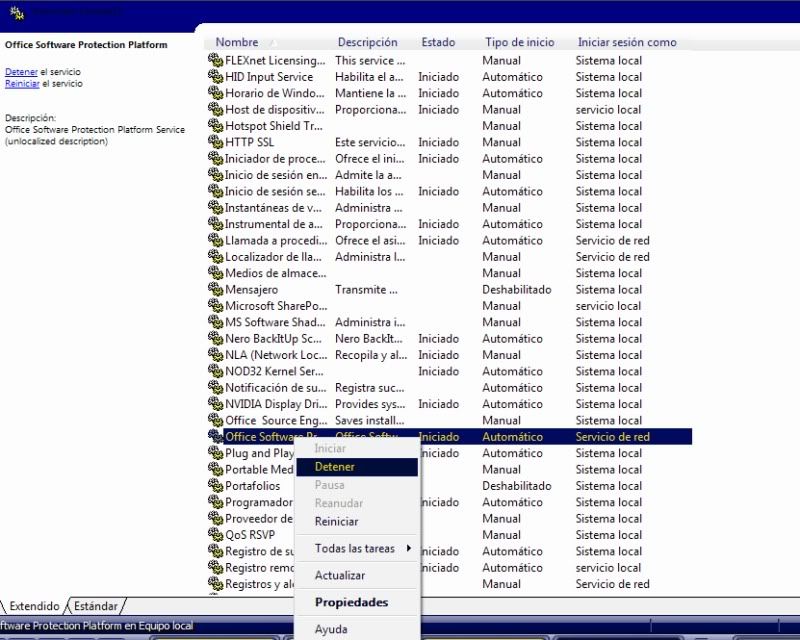
Task: Select the Inicio de sesión en... row
Action: [449, 175]
